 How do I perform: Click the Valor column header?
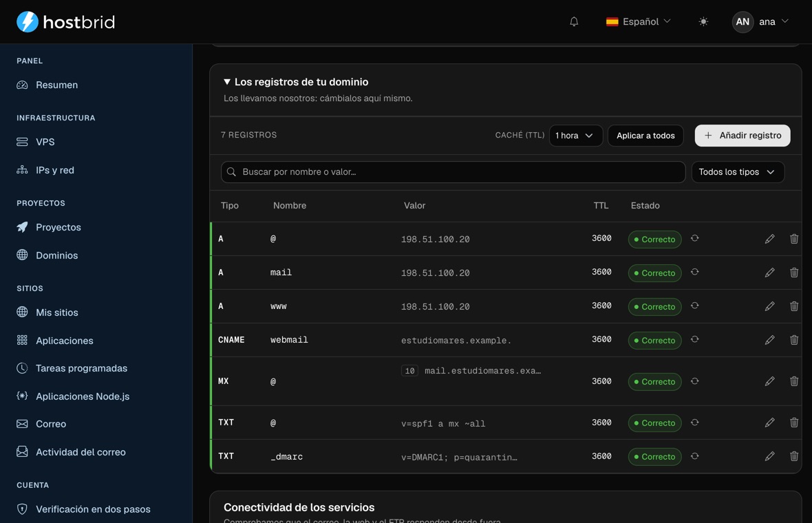[414, 206]
